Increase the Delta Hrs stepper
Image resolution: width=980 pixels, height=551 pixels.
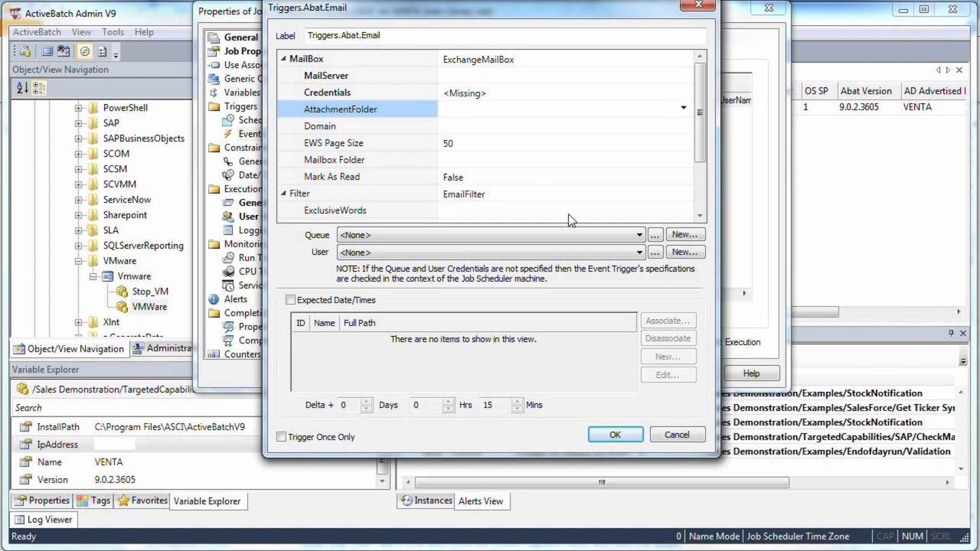(x=448, y=401)
